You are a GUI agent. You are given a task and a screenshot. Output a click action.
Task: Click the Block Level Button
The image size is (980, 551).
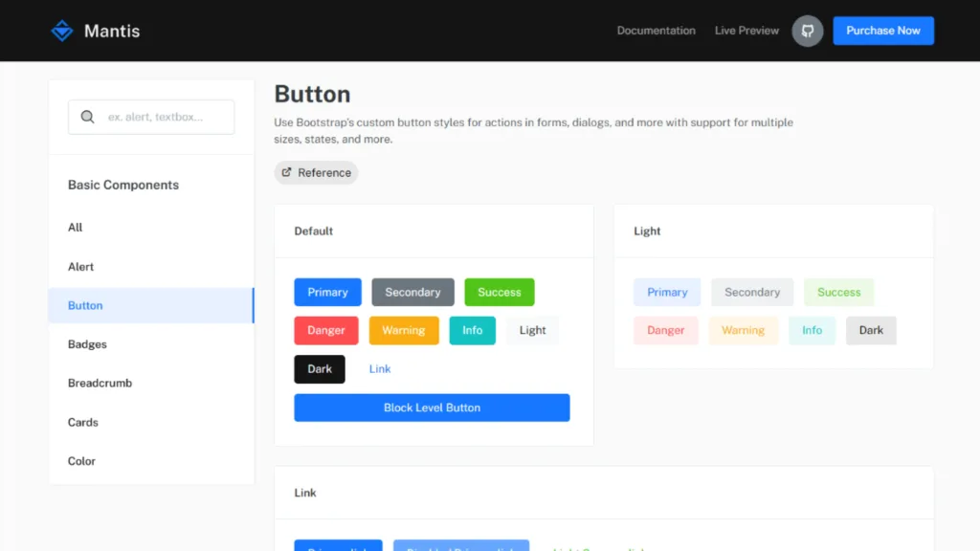(432, 407)
